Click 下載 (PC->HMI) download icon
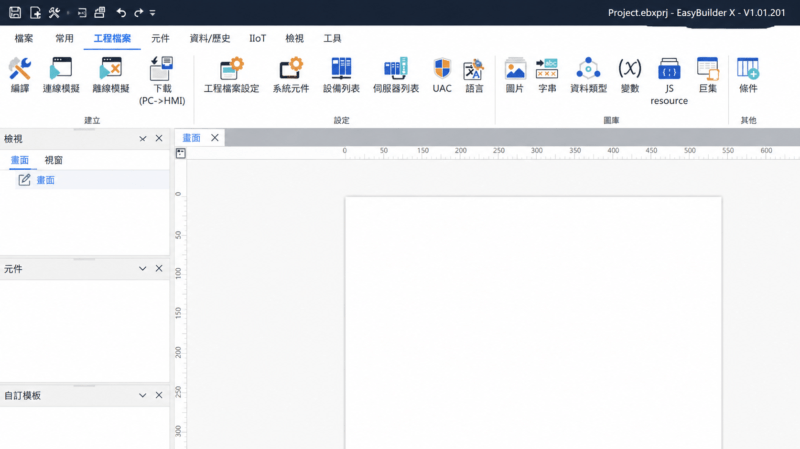 [x=162, y=81]
